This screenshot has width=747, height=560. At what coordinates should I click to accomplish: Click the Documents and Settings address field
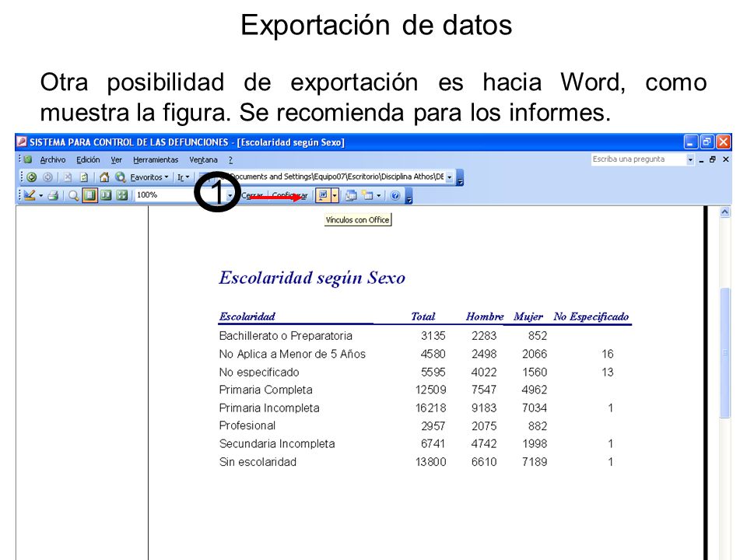tap(334, 177)
